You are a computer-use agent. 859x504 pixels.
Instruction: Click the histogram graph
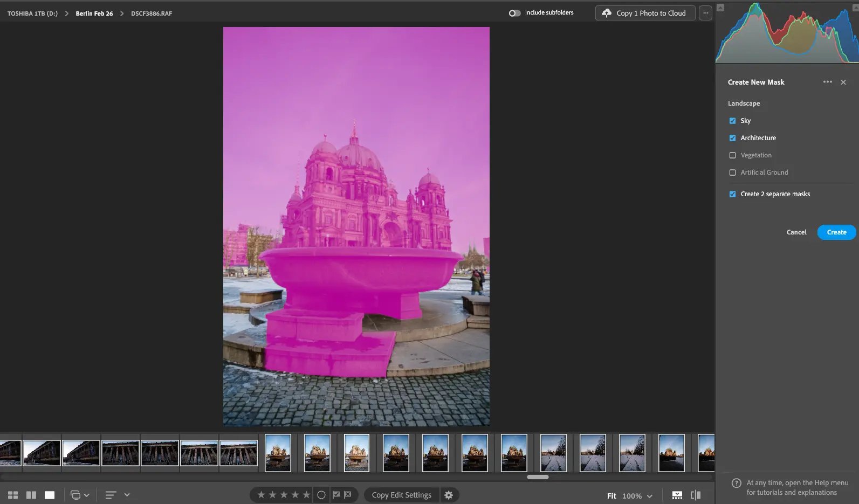pyautogui.click(x=787, y=32)
